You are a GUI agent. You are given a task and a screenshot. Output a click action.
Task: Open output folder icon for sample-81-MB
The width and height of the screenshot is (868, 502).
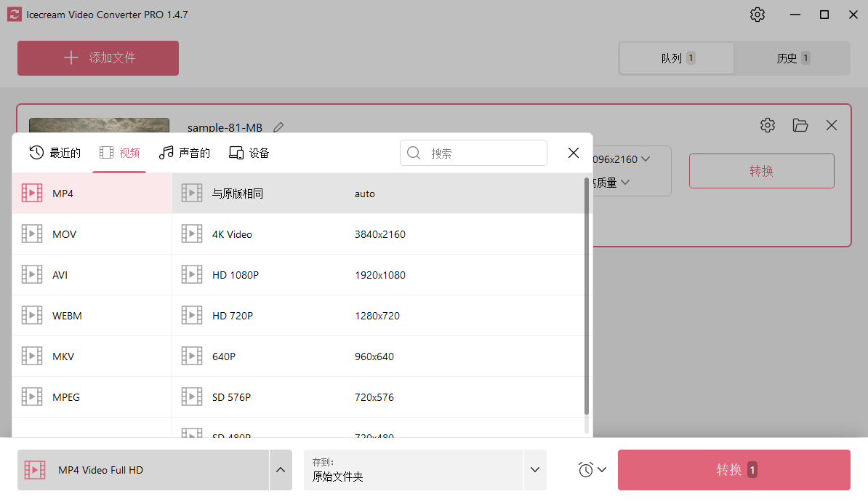click(800, 125)
